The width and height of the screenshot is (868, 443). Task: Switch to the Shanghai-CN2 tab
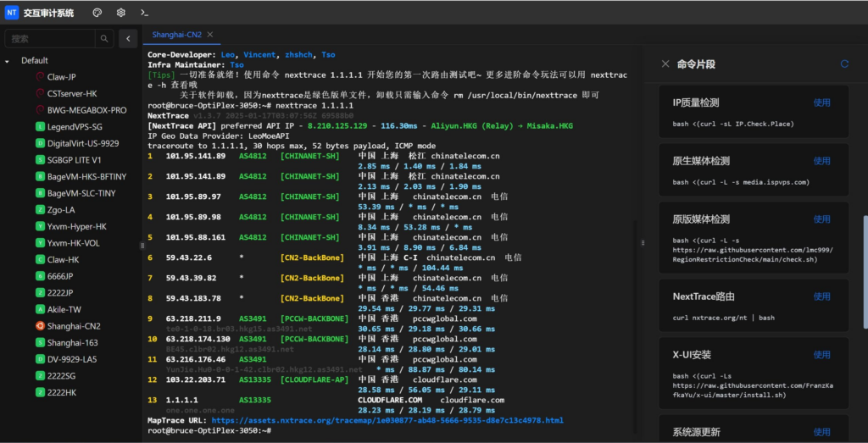(176, 35)
